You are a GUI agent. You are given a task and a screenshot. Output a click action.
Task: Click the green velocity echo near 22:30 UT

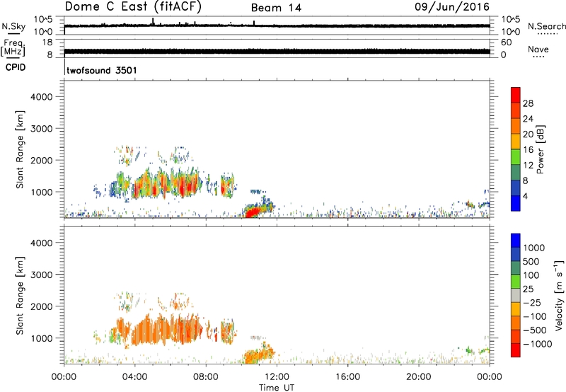coord(469,350)
